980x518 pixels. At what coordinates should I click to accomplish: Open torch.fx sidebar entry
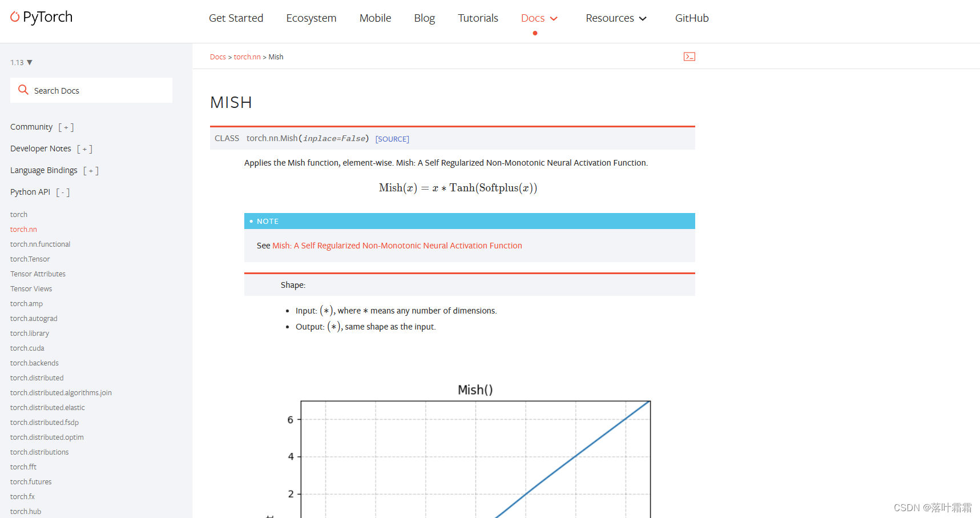(22, 497)
